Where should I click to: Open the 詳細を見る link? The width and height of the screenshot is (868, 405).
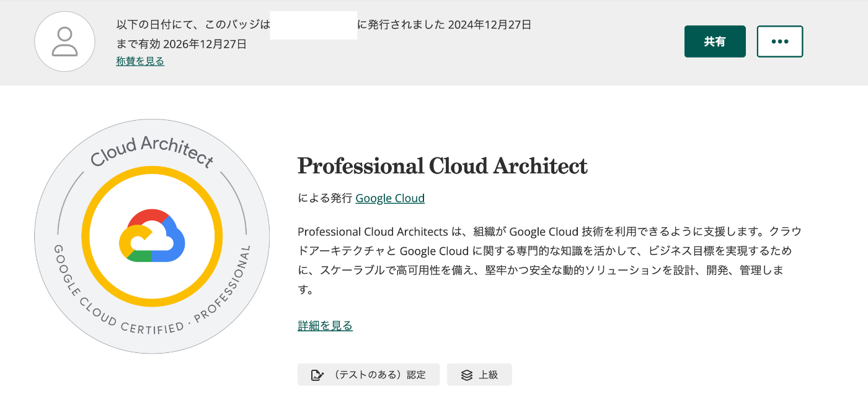point(325,326)
